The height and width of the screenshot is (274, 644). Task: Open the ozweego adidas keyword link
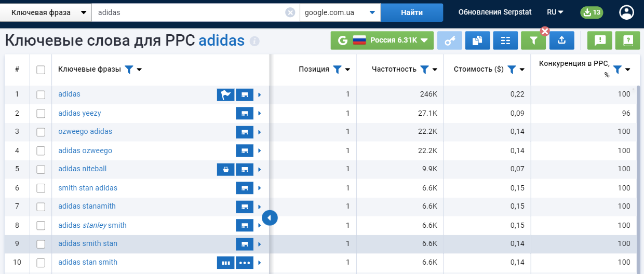85,132
